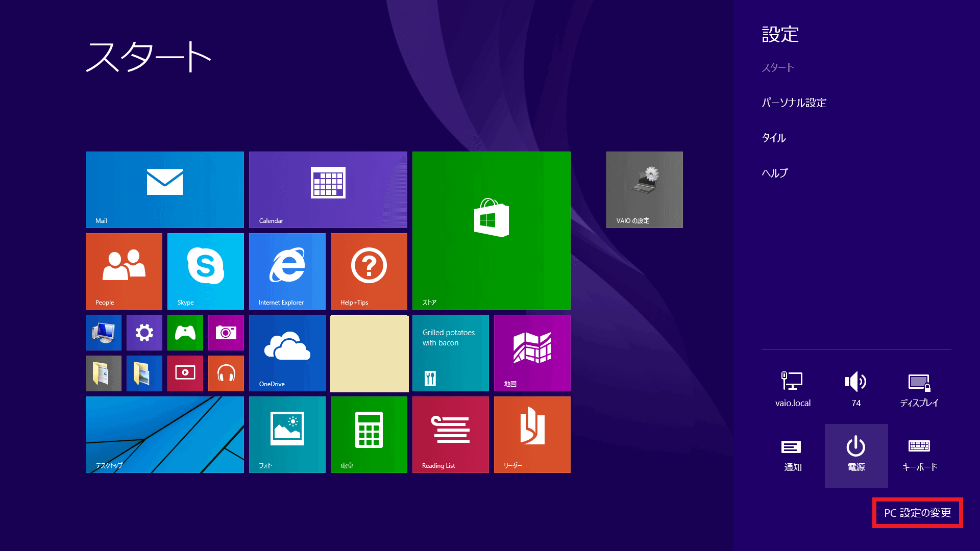Open the VAIO の設定 tile

pyautogui.click(x=645, y=190)
